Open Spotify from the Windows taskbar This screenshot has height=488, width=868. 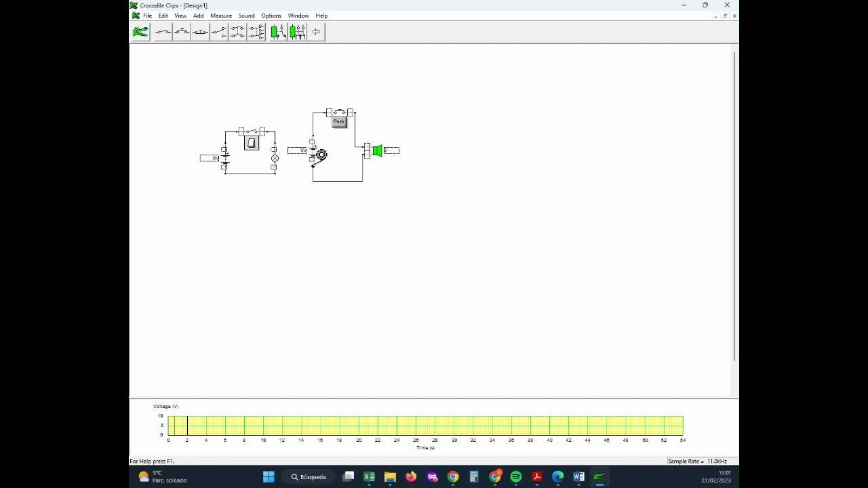(516, 476)
